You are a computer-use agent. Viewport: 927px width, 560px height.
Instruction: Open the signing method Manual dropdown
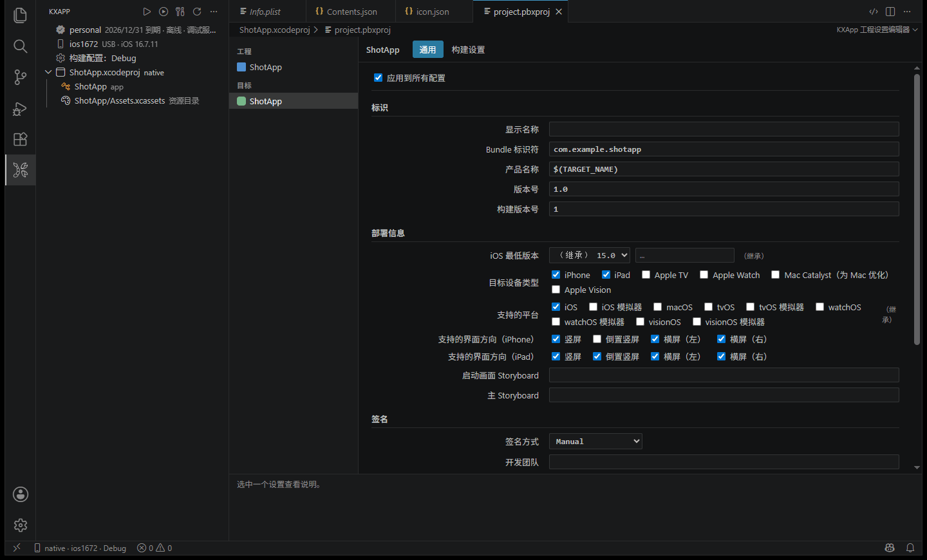(595, 441)
